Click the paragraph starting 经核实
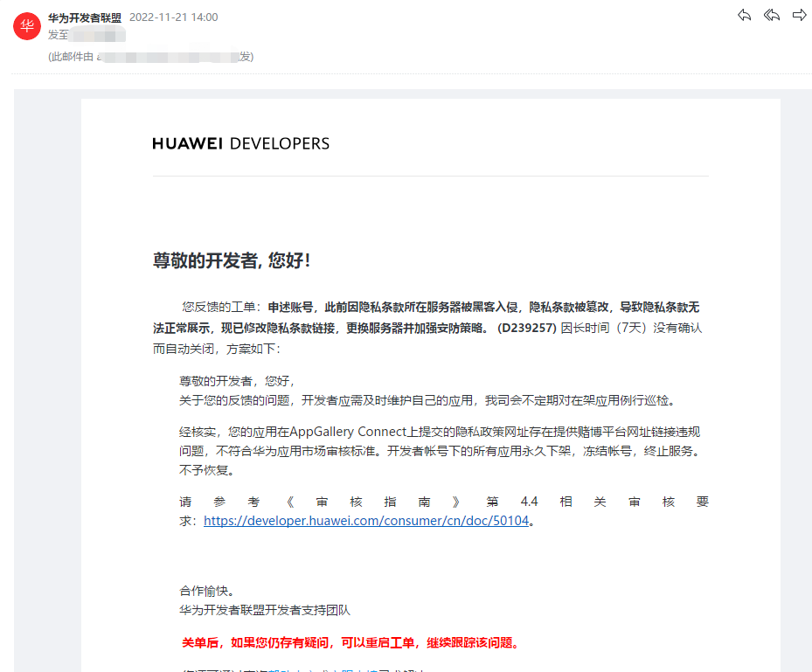Image resolution: width=812 pixels, height=672 pixels. click(440, 451)
